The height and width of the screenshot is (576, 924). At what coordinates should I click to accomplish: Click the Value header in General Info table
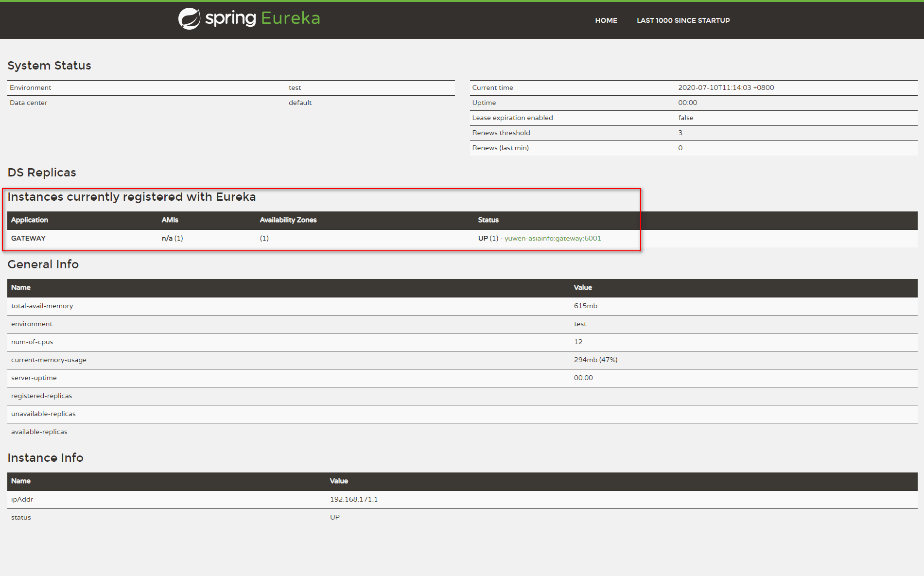click(583, 287)
